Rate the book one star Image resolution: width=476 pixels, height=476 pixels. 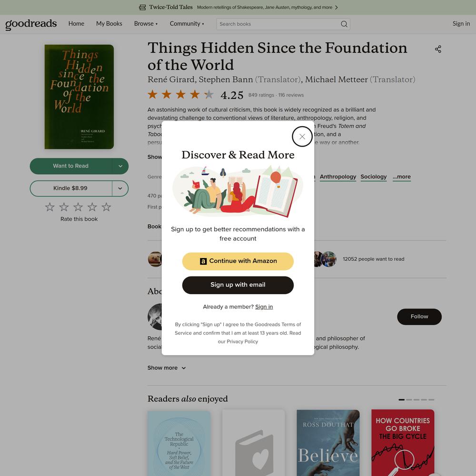[50, 207]
